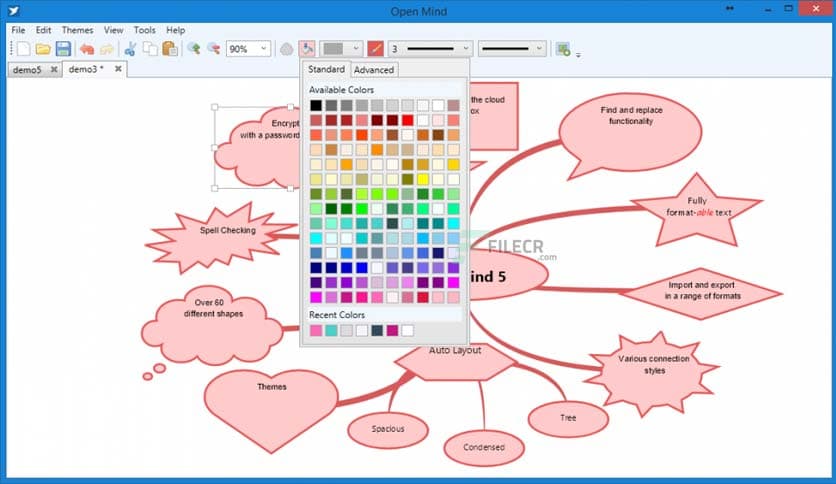Click the Open folder icon
Viewport: 836px width, 484px height.
[x=43, y=49]
